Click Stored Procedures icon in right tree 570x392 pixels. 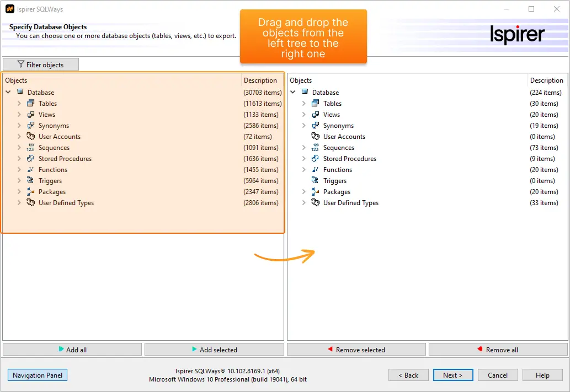pos(315,158)
